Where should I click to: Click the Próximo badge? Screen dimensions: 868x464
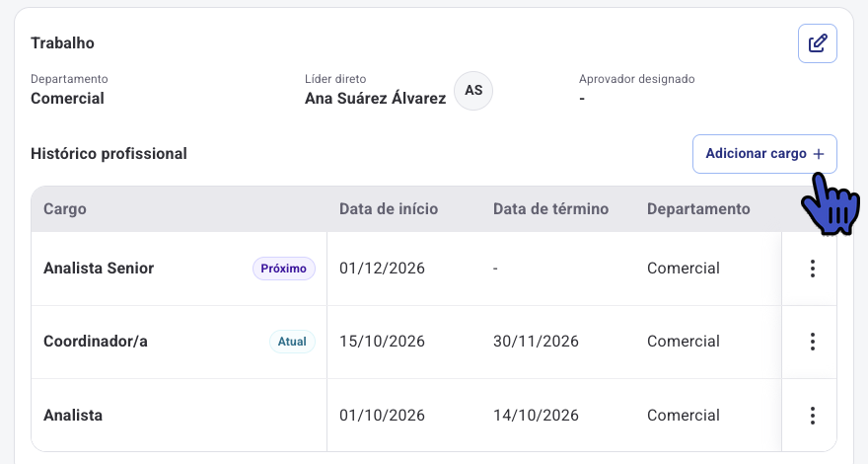(x=284, y=269)
